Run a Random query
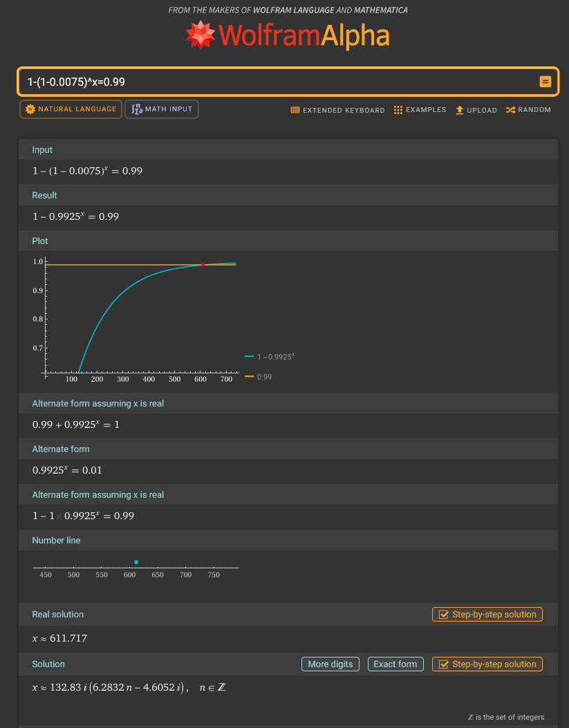Screen dimensions: 569x728 click(529, 110)
